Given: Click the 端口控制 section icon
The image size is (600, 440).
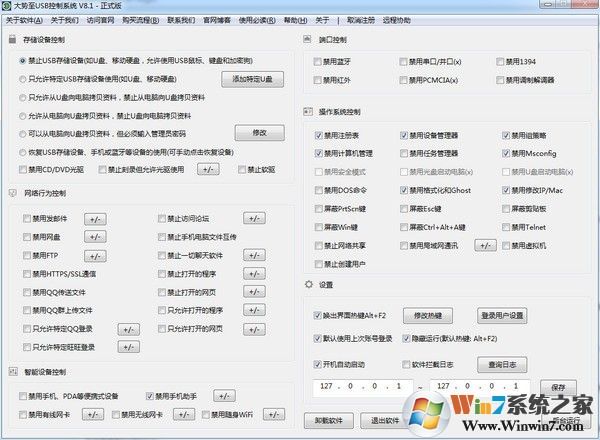Looking at the screenshot, I should coord(307,39).
